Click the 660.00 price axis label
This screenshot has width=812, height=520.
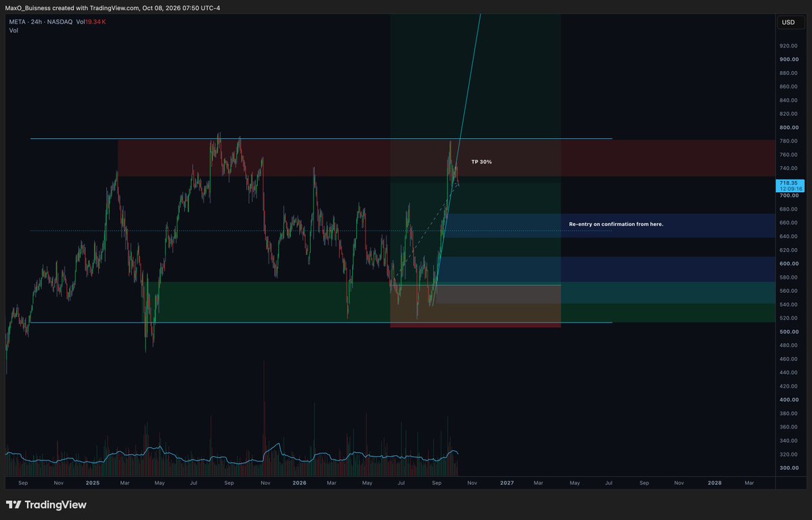(x=788, y=222)
